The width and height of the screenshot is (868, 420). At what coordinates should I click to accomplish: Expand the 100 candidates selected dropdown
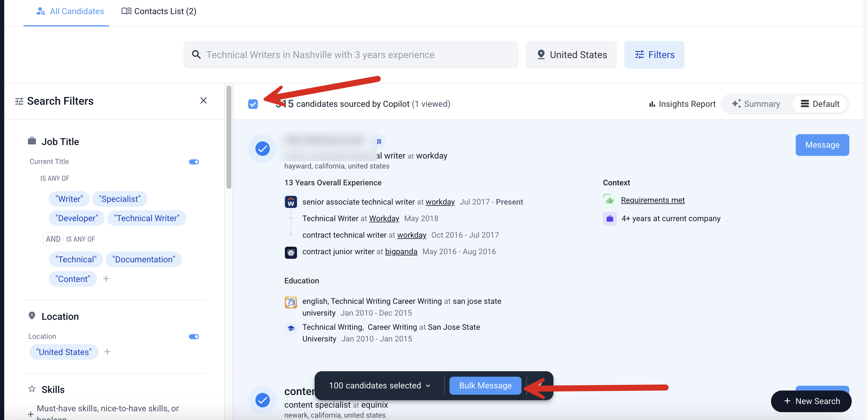click(x=379, y=385)
